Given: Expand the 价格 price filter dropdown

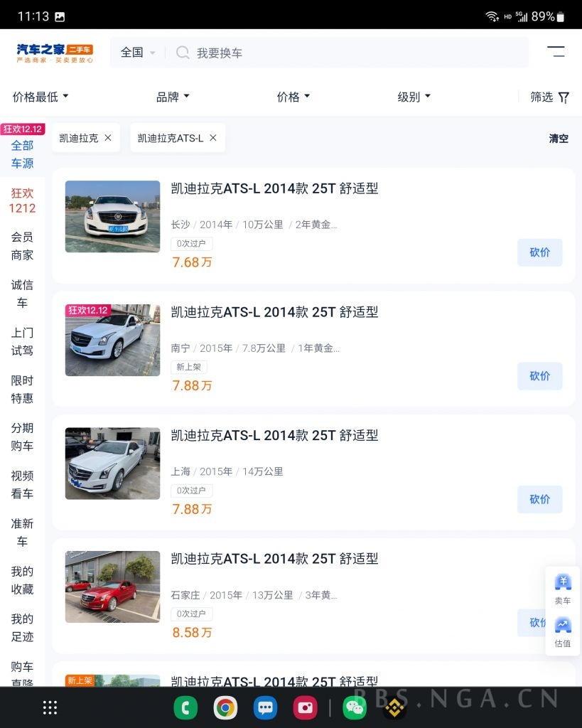Looking at the screenshot, I should pos(293,97).
